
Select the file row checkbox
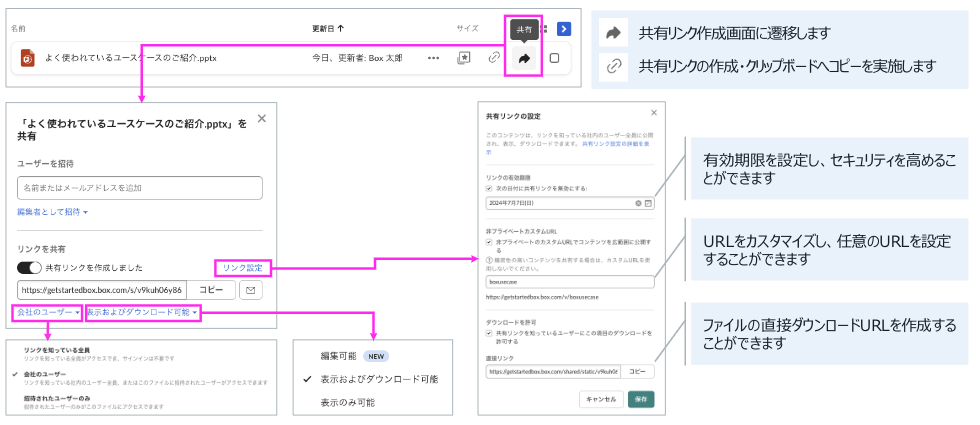(x=554, y=58)
